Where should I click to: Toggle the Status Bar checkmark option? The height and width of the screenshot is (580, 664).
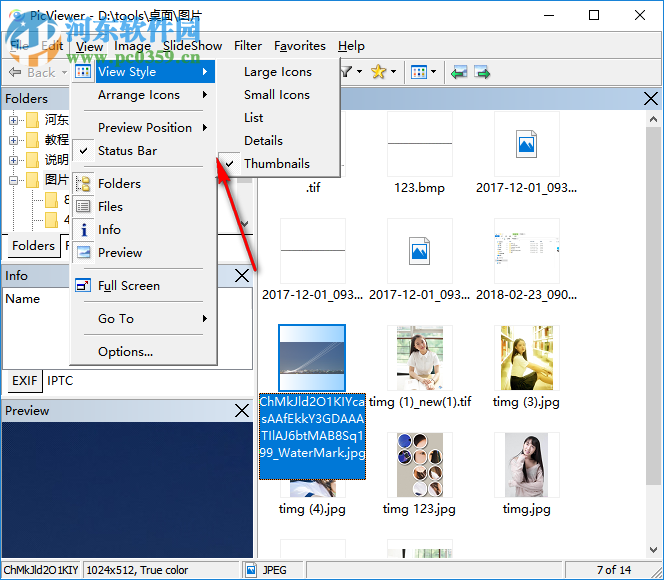point(144,151)
